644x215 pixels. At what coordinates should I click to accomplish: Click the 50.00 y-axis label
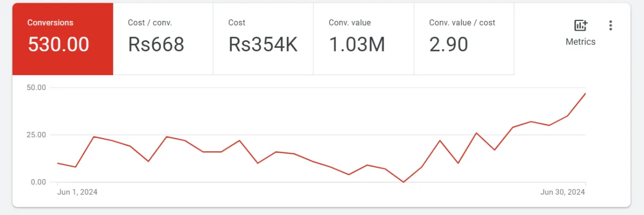(36, 87)
